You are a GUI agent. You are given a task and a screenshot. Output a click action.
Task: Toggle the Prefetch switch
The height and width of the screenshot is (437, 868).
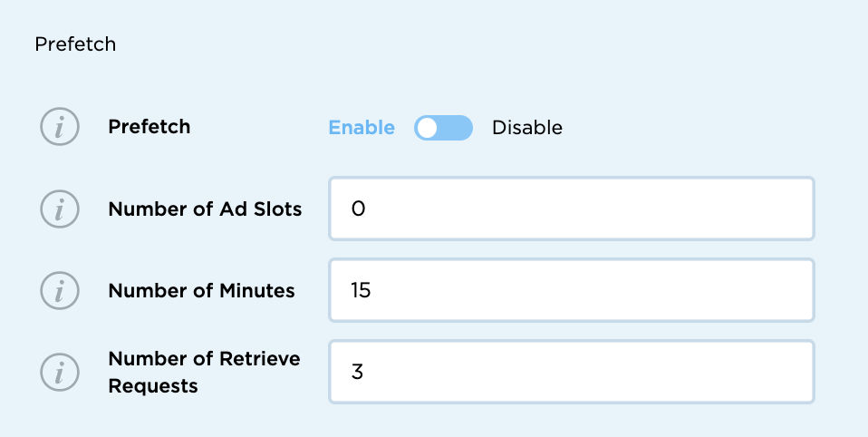(x=443, y=128)
